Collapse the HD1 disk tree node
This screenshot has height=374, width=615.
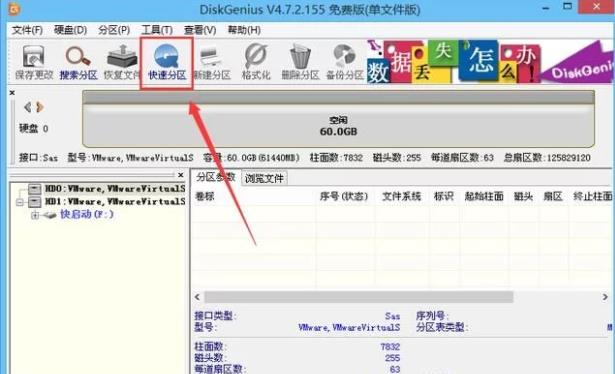[x=20, y=202]
